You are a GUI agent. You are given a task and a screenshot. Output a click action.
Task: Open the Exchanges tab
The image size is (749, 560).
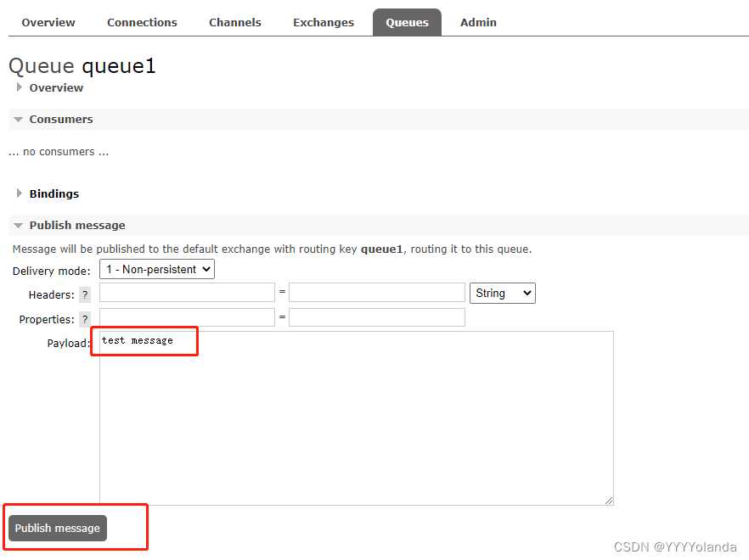tap(324, 22)
